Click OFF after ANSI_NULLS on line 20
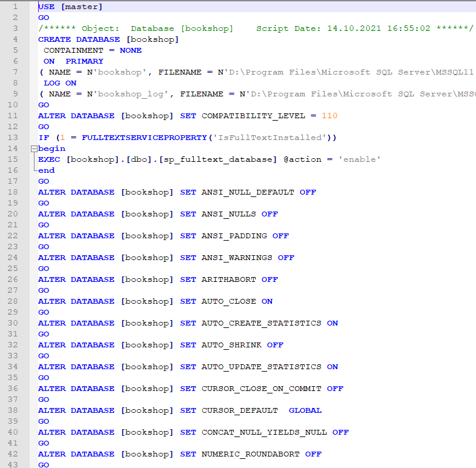The height and width of the screenshot is (468, 476). point(270,214)
